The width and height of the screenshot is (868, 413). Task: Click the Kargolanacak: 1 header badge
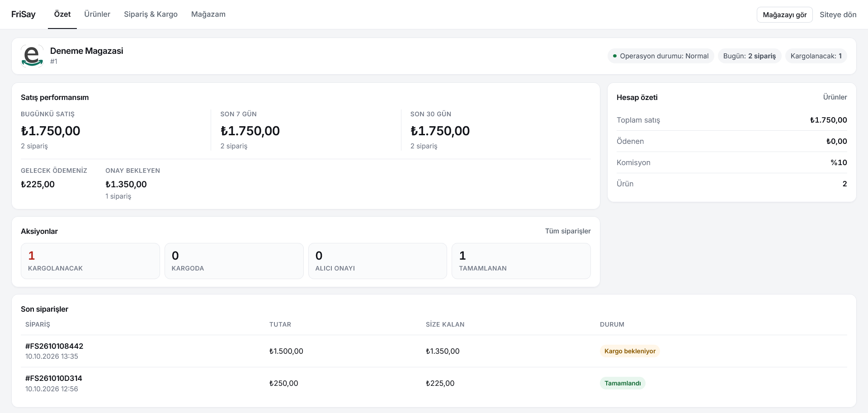(816, 56)
